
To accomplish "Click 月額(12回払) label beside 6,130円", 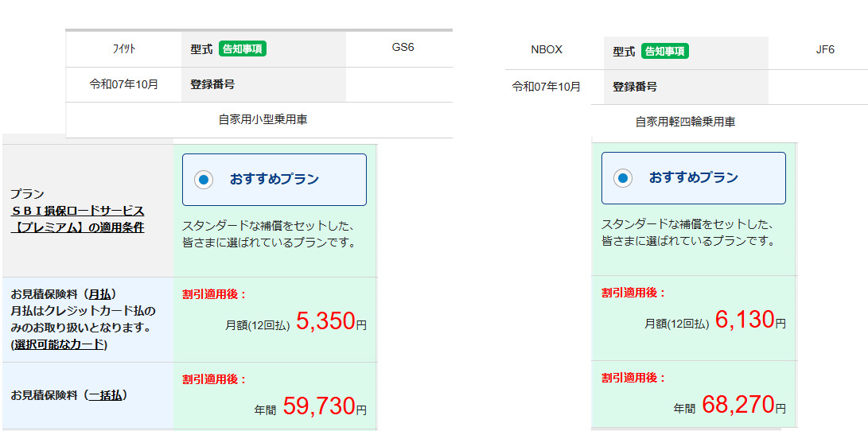I will 676,324.
